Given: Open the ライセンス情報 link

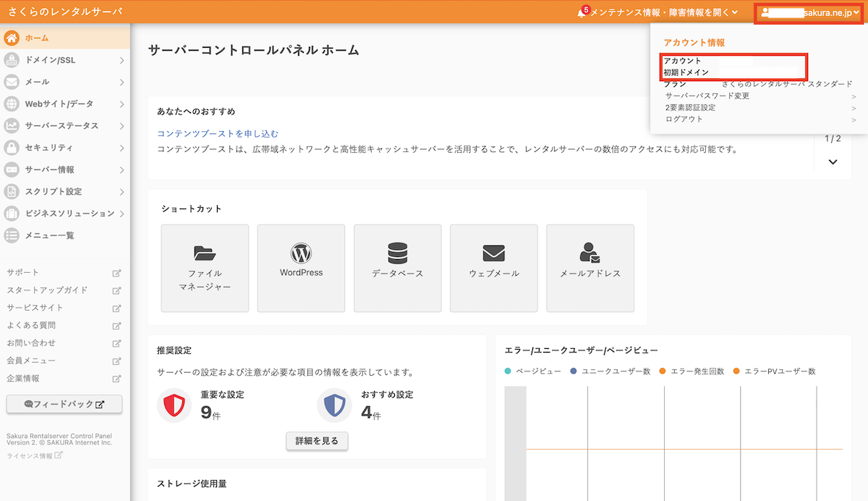Looking at the screenshot, I should 35,455.
